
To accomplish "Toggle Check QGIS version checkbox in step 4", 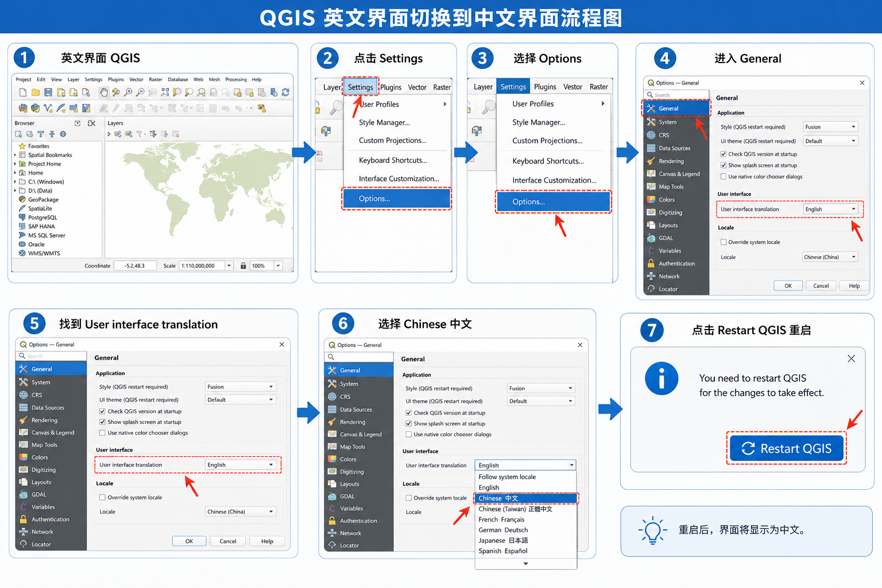I will (724, 154).
